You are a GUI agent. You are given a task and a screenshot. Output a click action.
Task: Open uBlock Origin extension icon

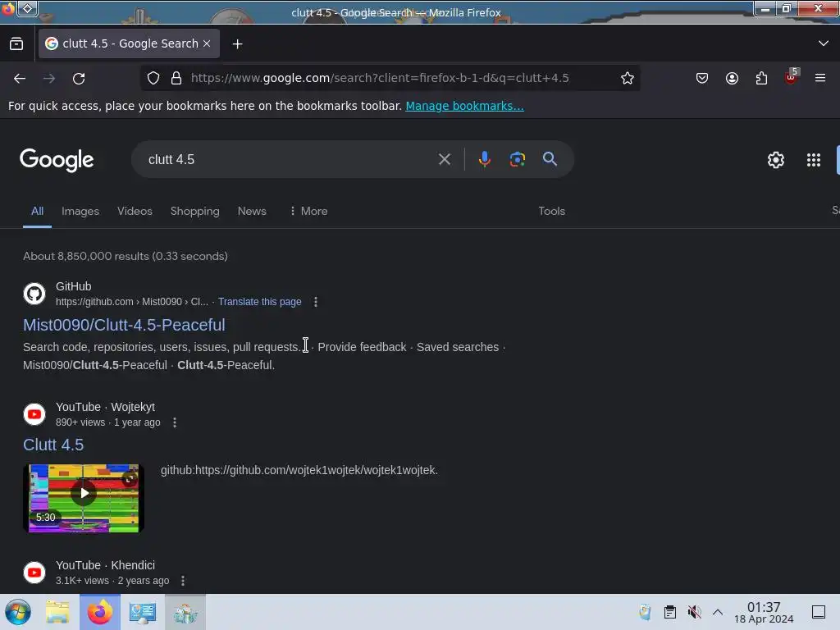(792, 77)
